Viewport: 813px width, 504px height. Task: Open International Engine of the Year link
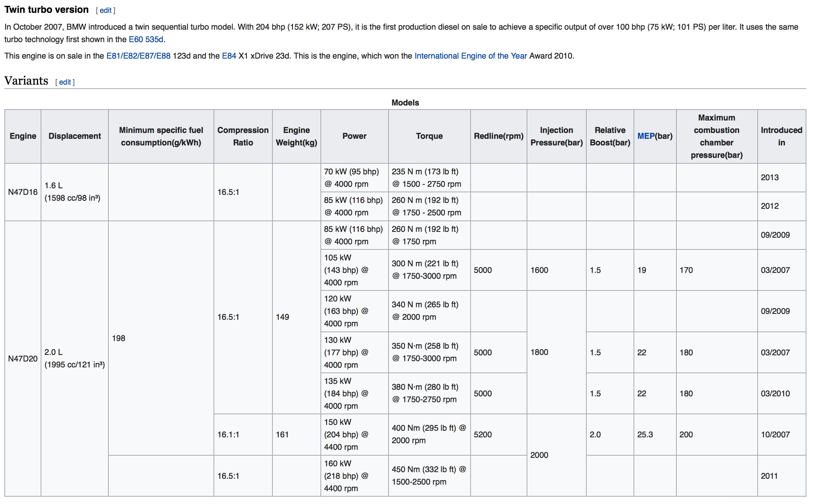pyautogui.click(x=471, y=56)
